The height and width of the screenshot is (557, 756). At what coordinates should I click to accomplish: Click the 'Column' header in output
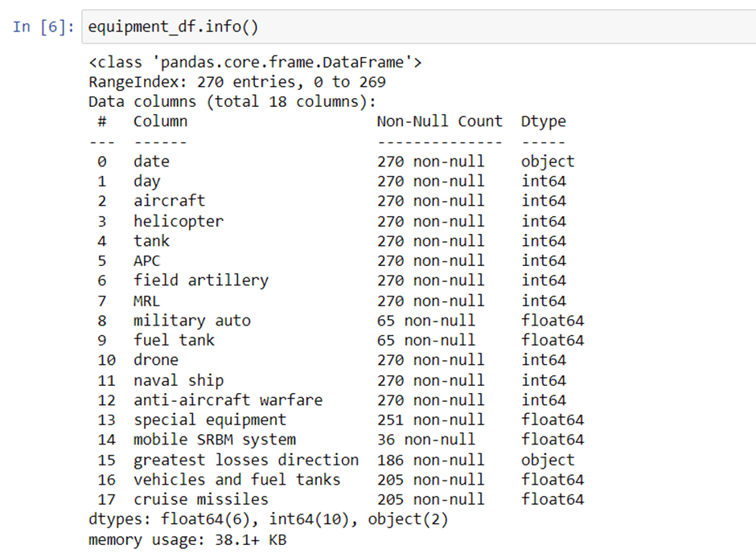[x=160, y=121]
